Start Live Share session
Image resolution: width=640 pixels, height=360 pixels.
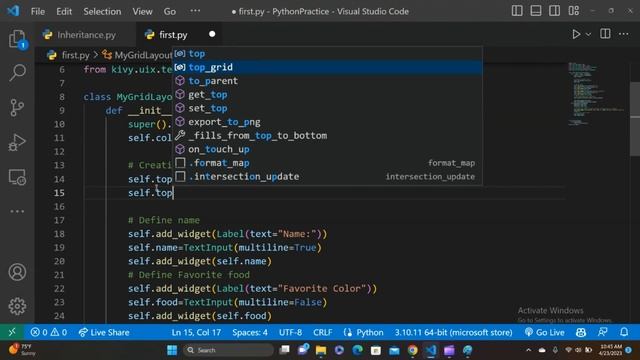point(104,332)
